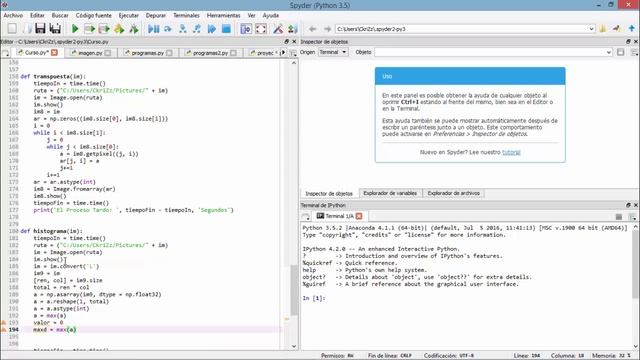Click Run cell and advance icon
Viewport: 640px width, 360px height.
click(x=104, y=29)
